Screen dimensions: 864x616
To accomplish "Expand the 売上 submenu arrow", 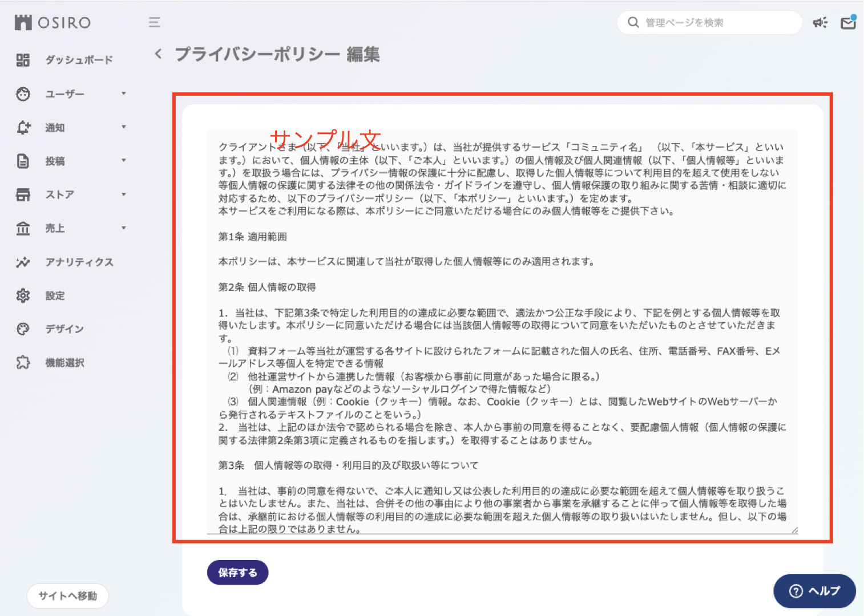I will tap(123, 228).
